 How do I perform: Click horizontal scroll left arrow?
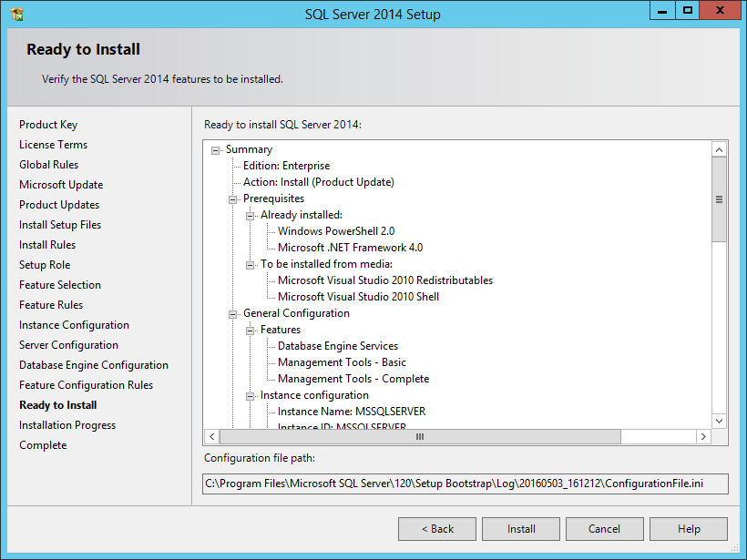tap(212, 437)
